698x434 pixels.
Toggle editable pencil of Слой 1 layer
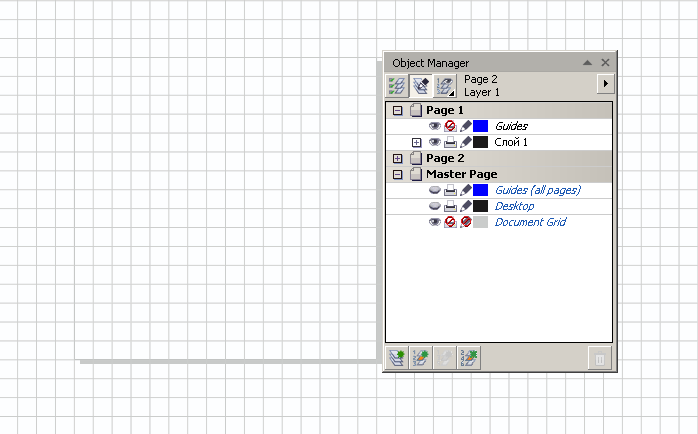466,142
